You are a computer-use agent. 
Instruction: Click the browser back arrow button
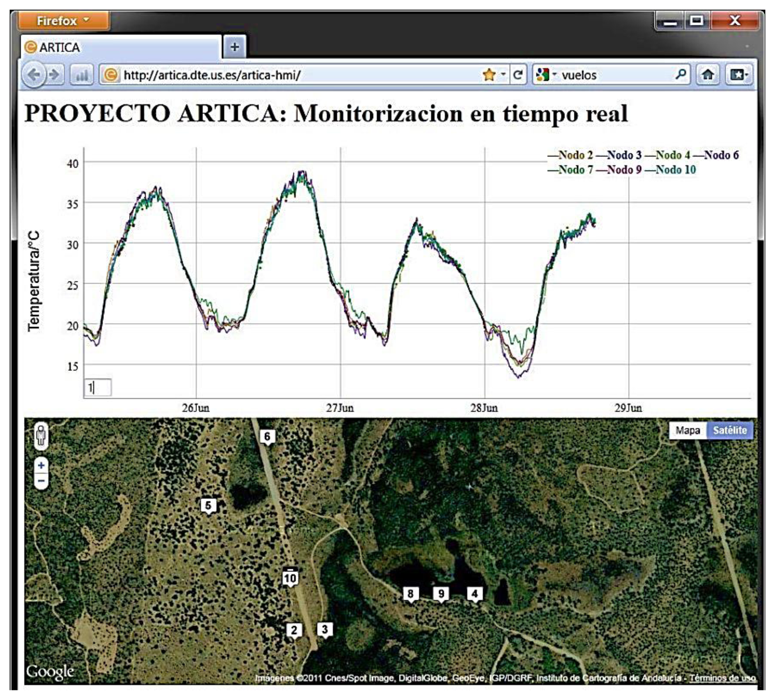[x=34, y=75]
